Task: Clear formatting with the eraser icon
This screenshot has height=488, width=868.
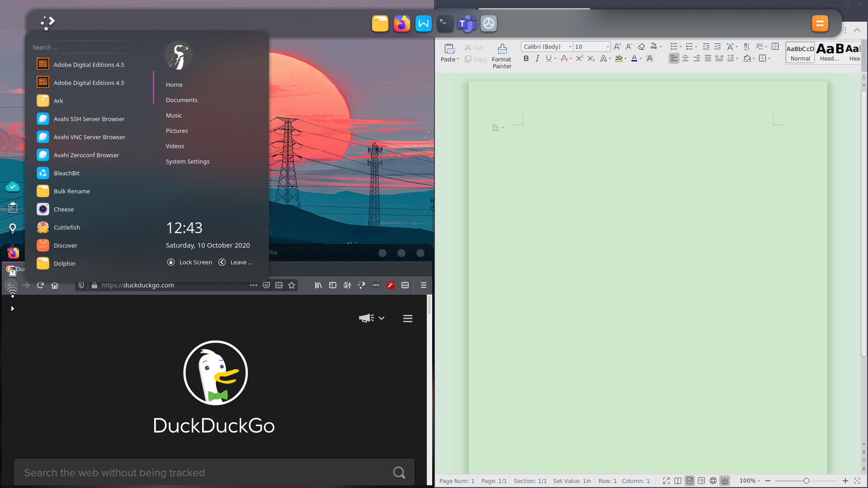Action: click(641, 47)
